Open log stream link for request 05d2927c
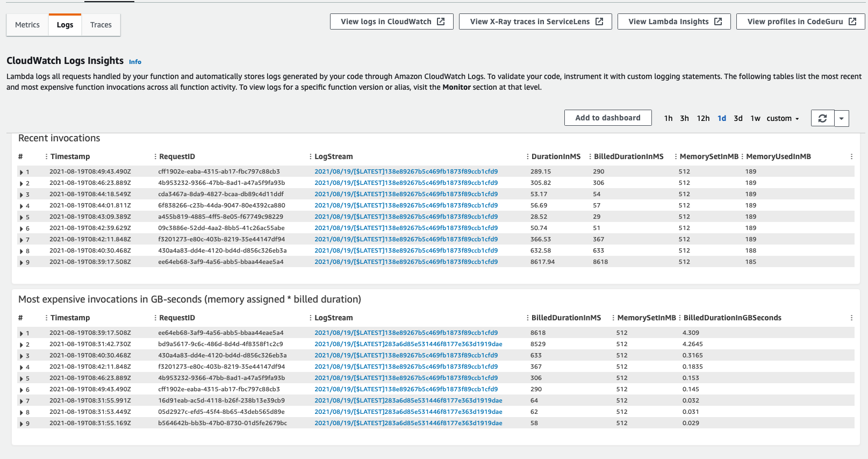This screenshot has height=459, width=868. (x=408, y=412)
